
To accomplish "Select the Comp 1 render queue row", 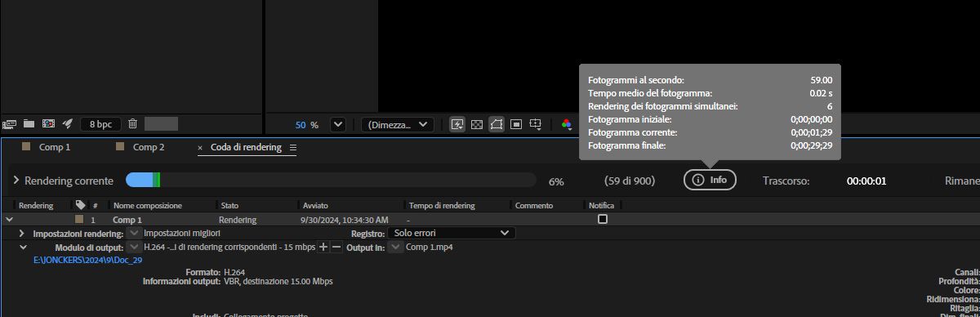I will click(x=490, y=220).
